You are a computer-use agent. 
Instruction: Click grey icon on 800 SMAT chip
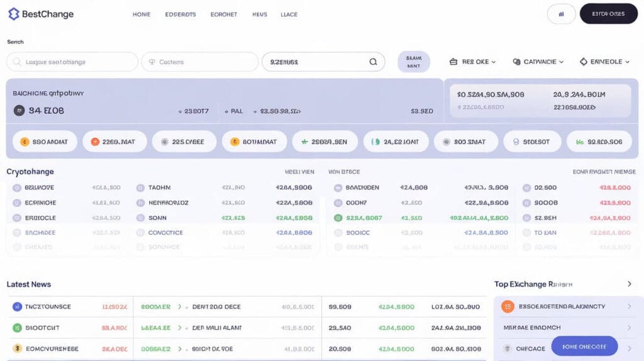[x=447, y=142]
